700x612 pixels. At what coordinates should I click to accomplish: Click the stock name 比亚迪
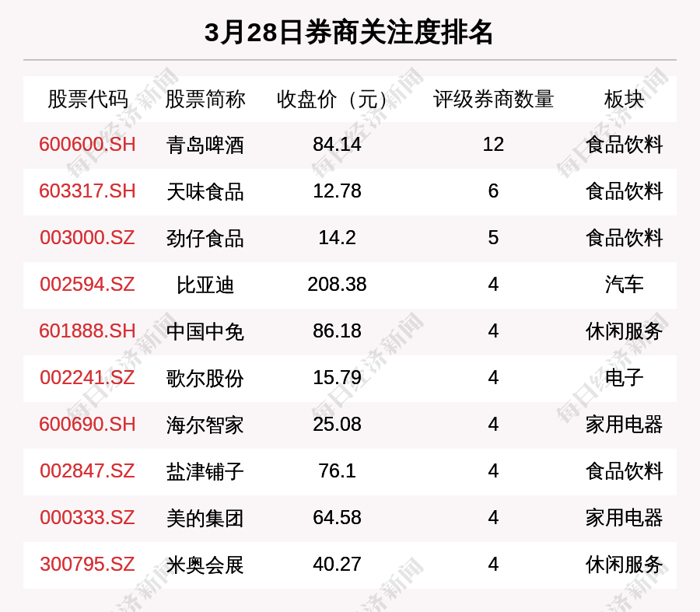pyautogui.click(x=205, y=285)
